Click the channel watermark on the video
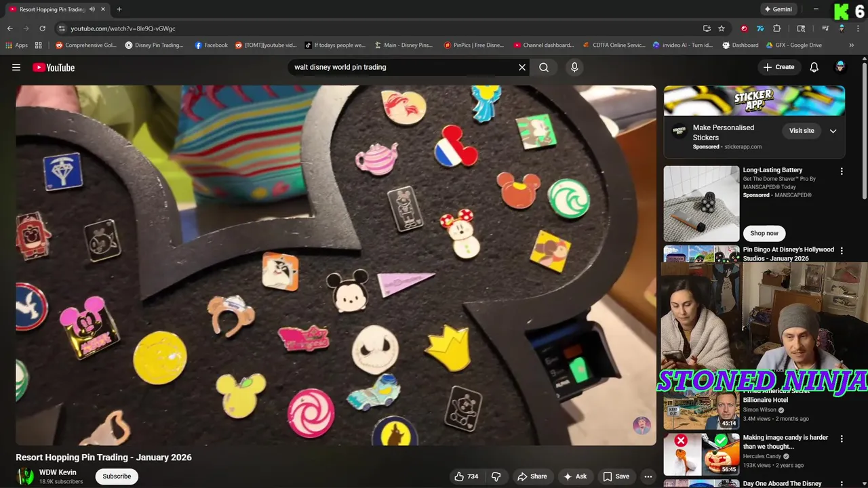Viewport: 868px width, 488px height. coord(642,426)
